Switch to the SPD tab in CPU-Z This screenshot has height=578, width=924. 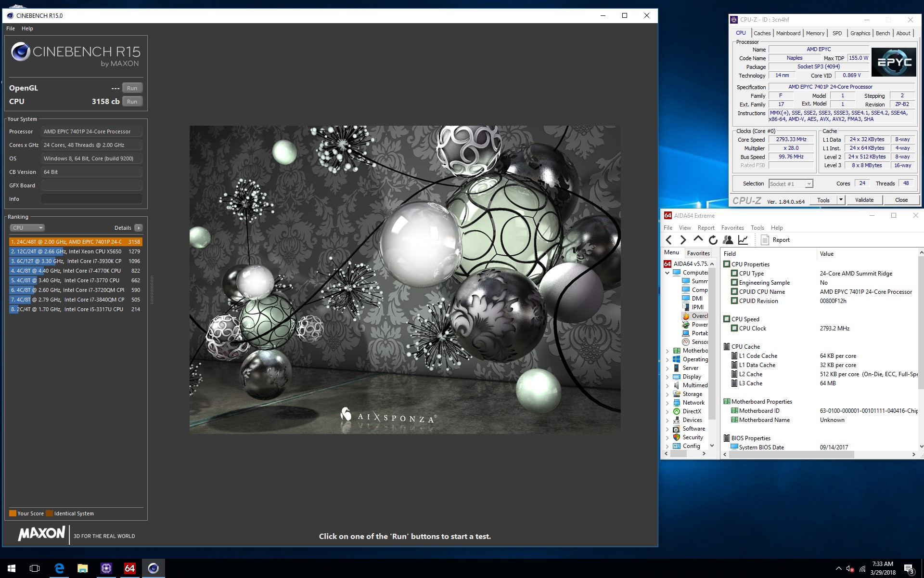point(837,33)
